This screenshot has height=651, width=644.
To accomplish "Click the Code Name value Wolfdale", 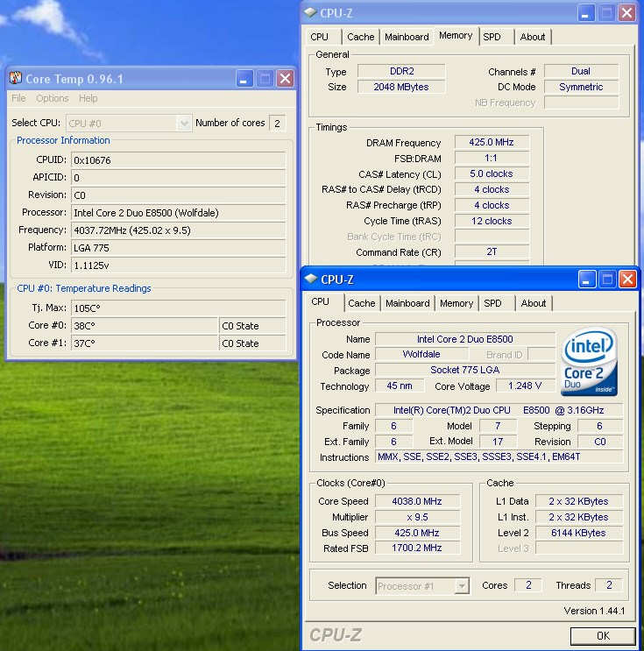I will point(421,354).
